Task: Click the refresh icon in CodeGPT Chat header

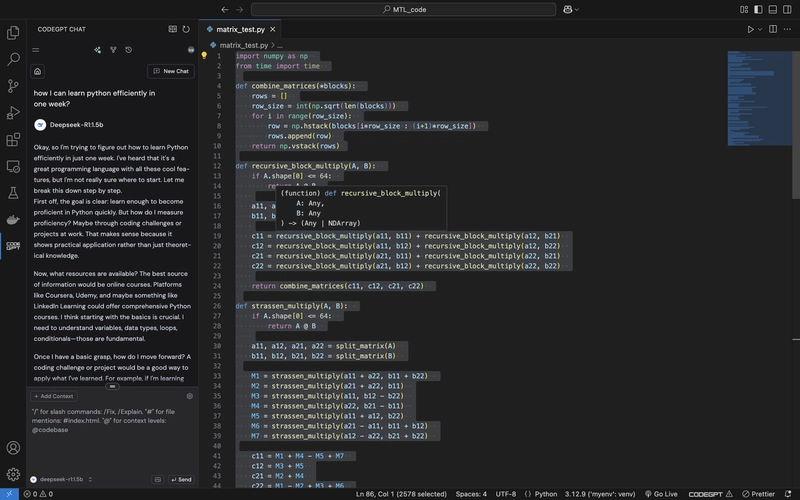Action: click(x=186, y=29)
